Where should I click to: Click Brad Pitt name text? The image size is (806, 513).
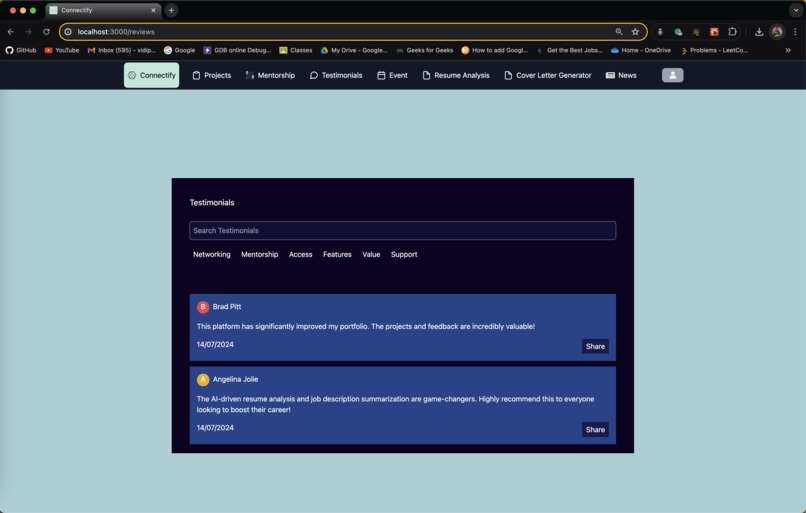tap(227, 307)
